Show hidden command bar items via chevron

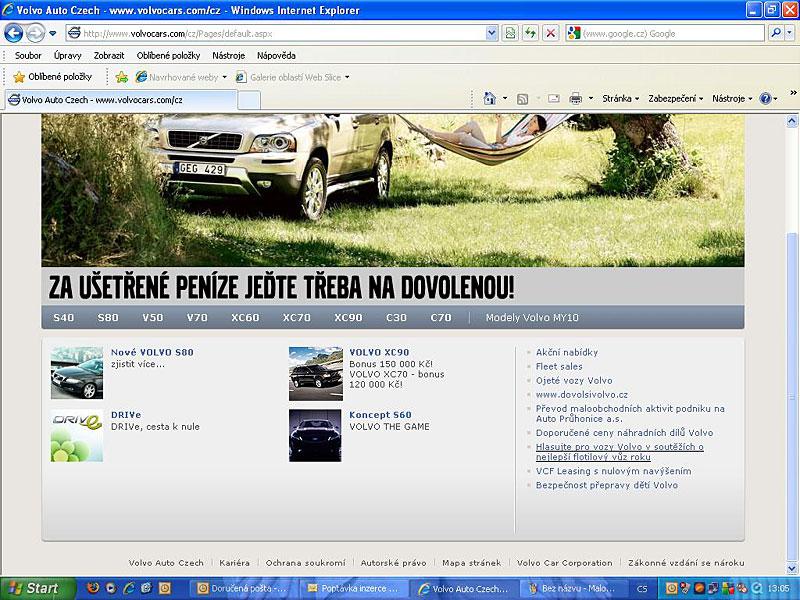coord(793,93)
